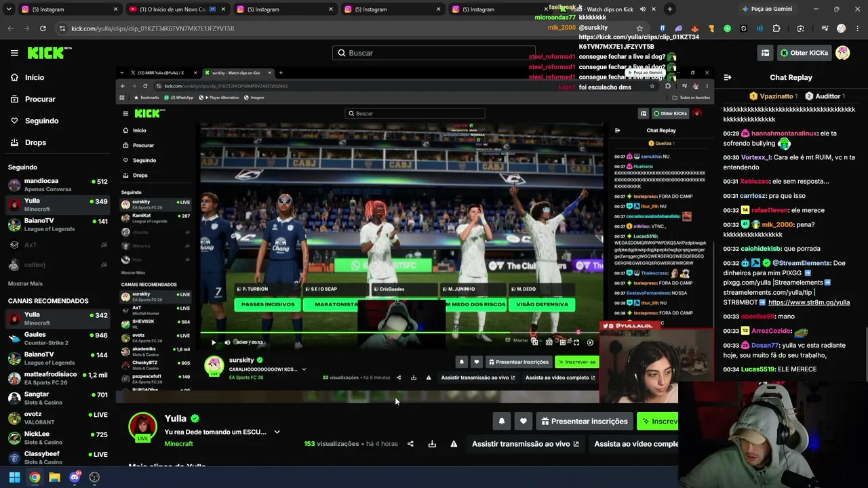The width and height of the screenshot is (868, 488).
Task: Expand the Yulla clip title with the chevron
Action: coord(277,432)
